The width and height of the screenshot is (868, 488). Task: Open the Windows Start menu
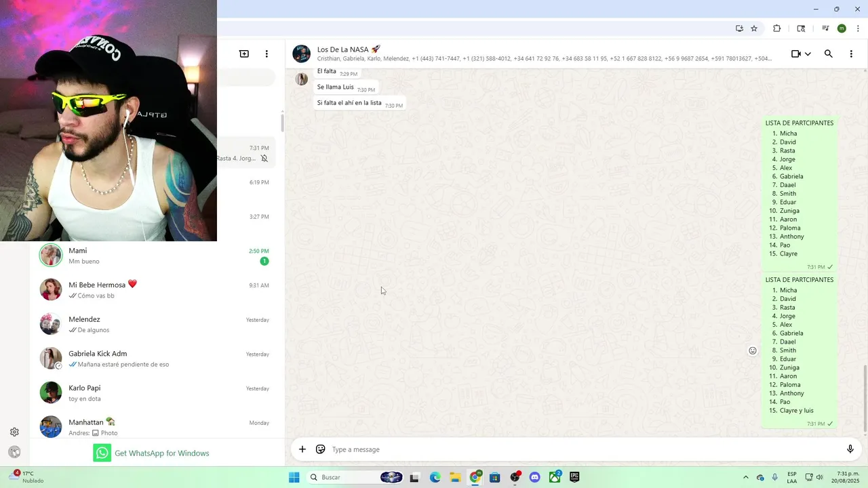pos(294,477)
